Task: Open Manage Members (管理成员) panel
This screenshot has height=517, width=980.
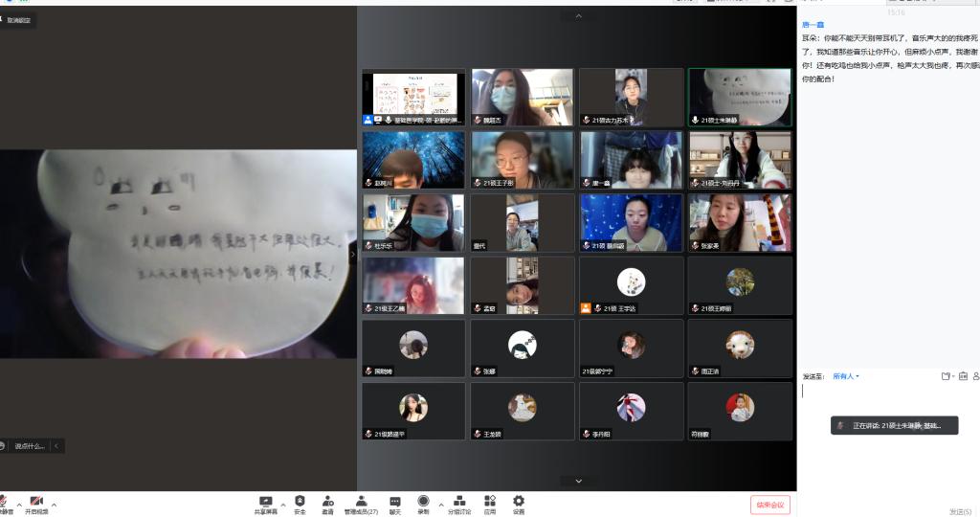Action: (361, 502)
